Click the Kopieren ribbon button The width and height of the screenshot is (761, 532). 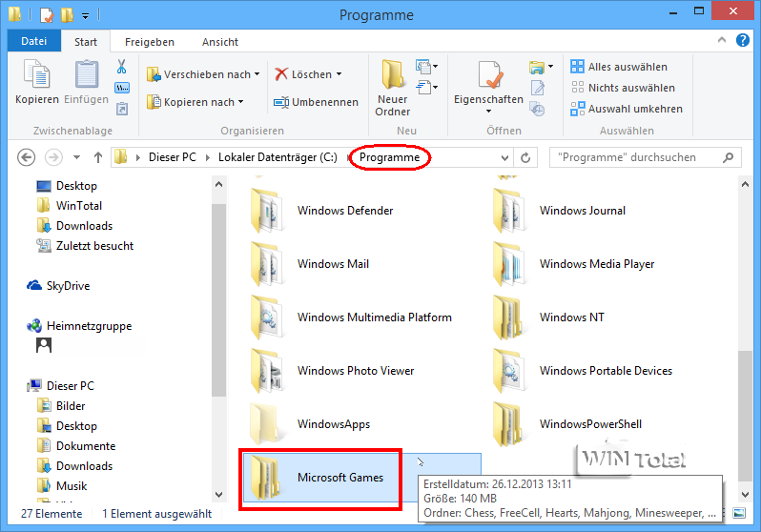pyautogui.click(x=36, y=82)
